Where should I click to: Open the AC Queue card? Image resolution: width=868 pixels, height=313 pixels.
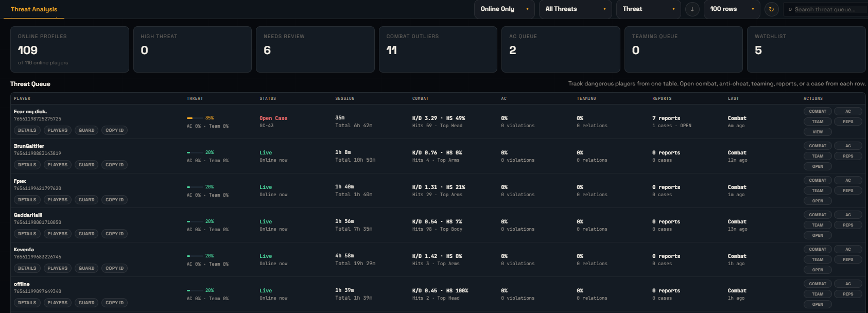561,49
